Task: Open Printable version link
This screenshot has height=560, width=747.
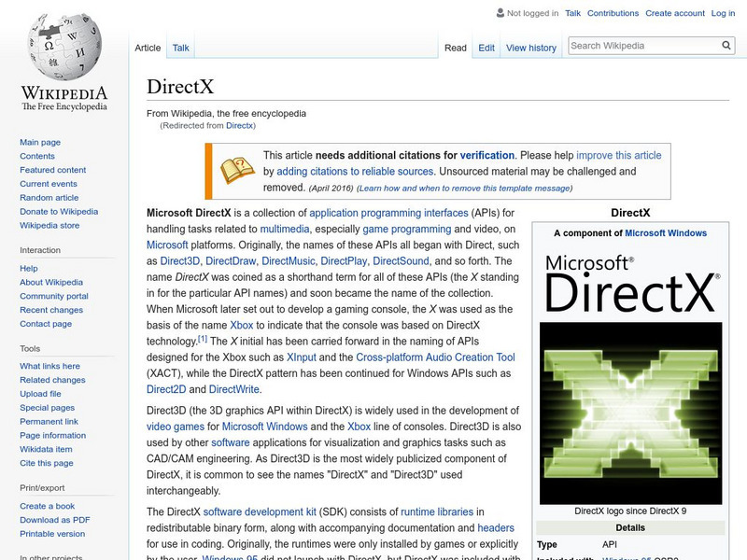Action: coord(52,533)
